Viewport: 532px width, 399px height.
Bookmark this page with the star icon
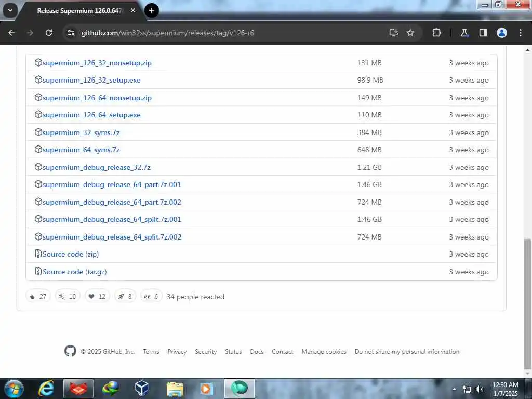coord(410,33)
